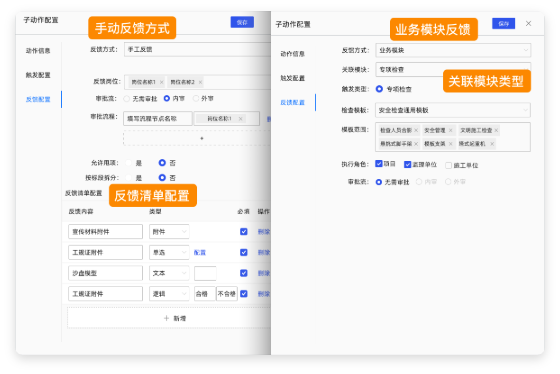Screen dimensions: 560x374
Task: Remove the 安全管理 template tag
Action: pos(450,130)
